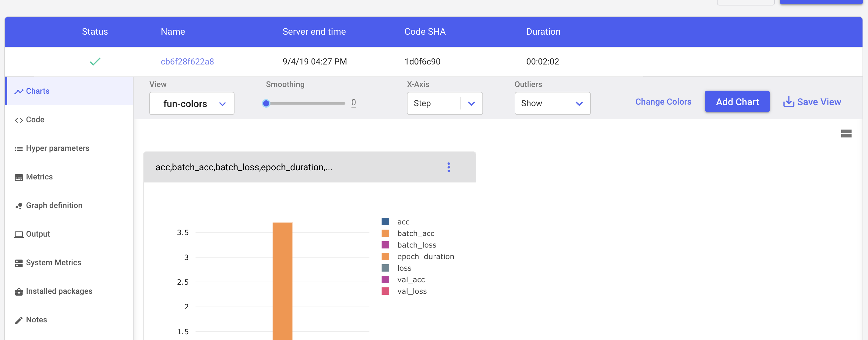Click the 9/4/19 04:27 PM end time

click(314, 61)
